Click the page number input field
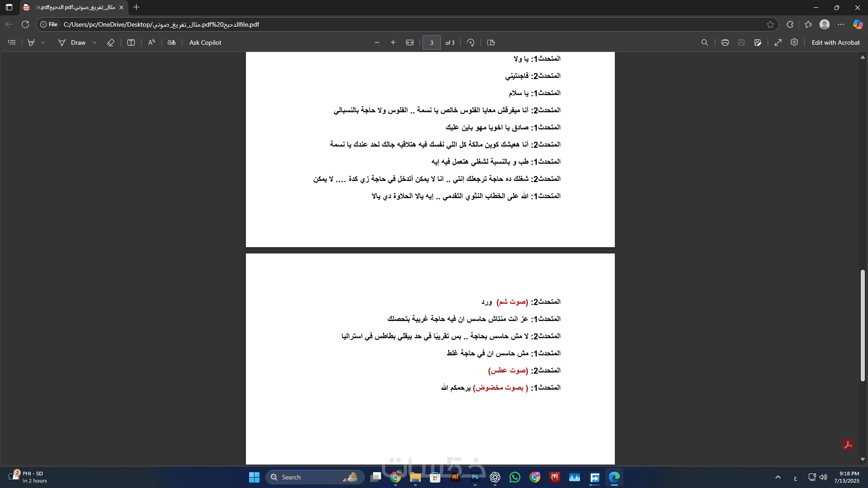868x488 pixels. (432, 42)
